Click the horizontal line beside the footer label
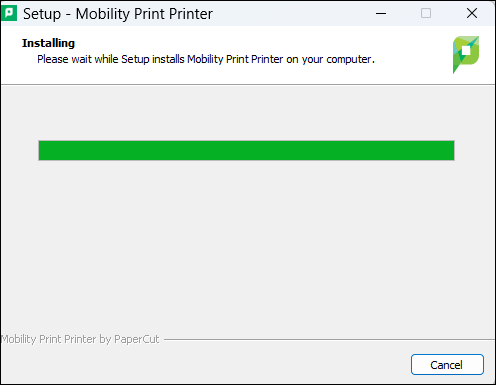 [329, 340]
